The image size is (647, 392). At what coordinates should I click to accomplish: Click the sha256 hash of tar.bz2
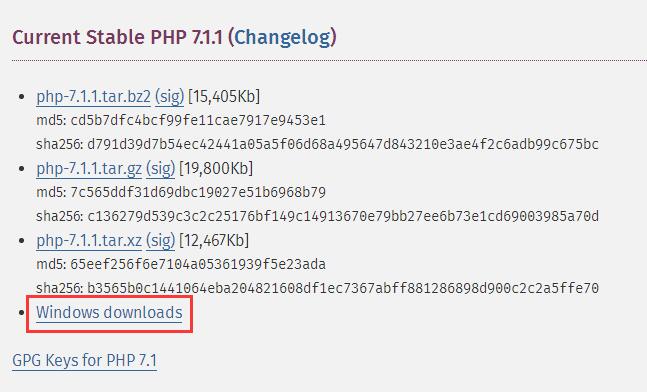tap(343, 144)
